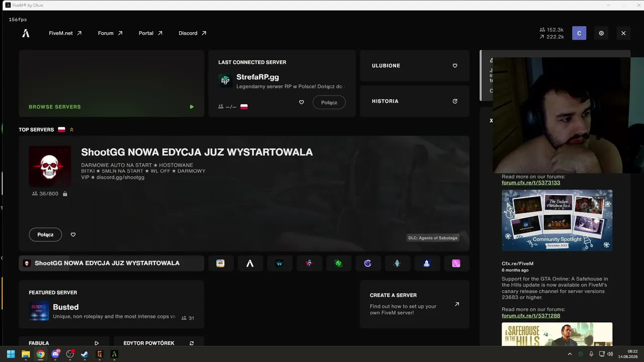Viewport: 644px width, 362px height.
Task: Follow the forum.cfx.re/t/5373133 link
Action: (531, 183)
